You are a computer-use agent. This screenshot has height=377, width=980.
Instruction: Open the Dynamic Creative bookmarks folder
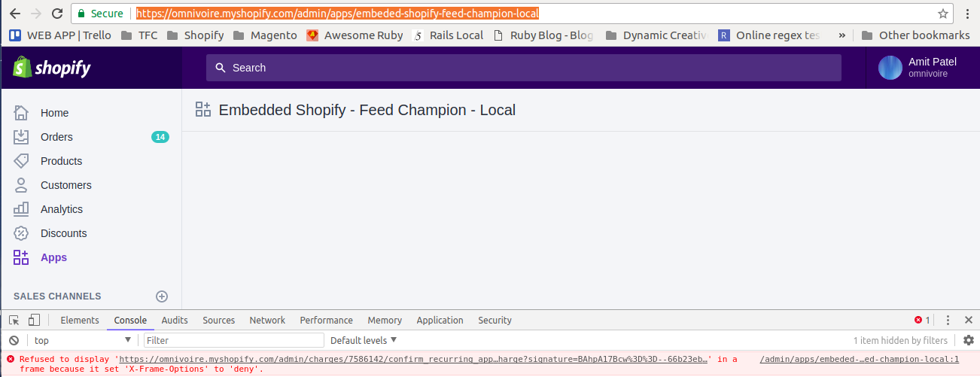click(656, 35)
